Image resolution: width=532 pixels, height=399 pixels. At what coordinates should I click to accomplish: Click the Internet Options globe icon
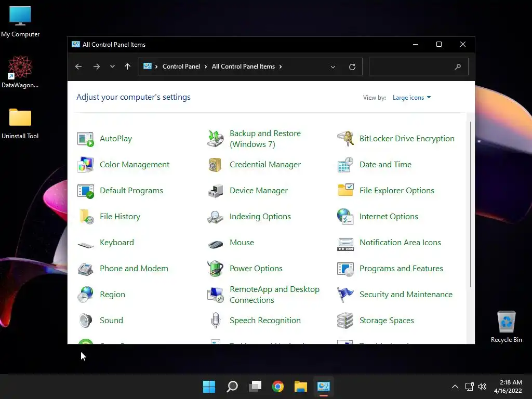(345, 217)
